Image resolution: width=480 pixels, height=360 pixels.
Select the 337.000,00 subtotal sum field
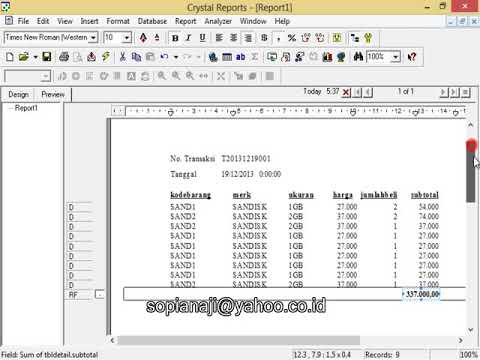(421, 294)
